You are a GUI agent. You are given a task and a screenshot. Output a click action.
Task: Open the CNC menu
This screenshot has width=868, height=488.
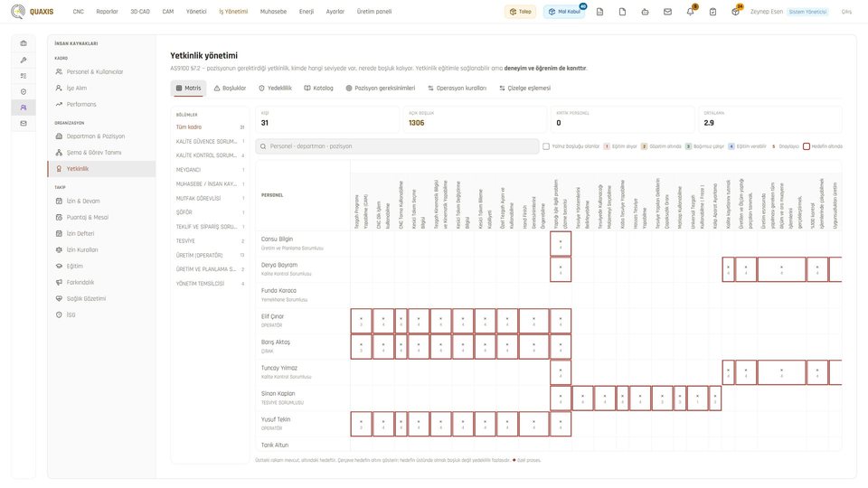pos(79,12)
